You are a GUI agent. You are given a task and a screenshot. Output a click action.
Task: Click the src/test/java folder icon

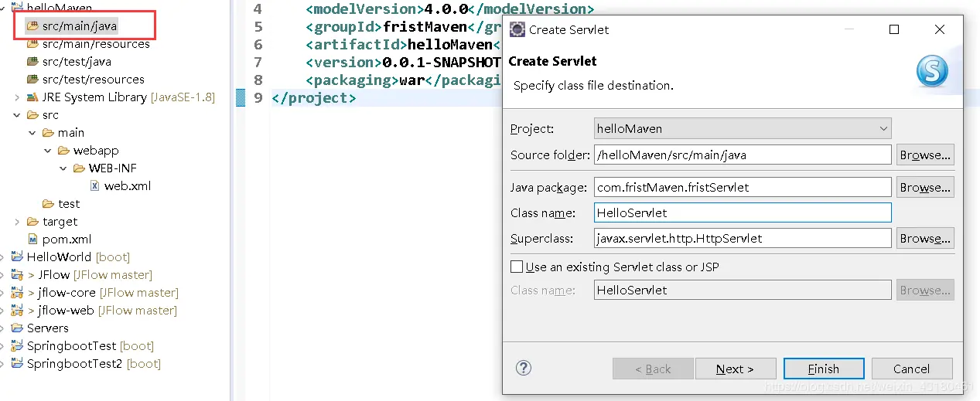pyautogui.click(x=32, y=62)
